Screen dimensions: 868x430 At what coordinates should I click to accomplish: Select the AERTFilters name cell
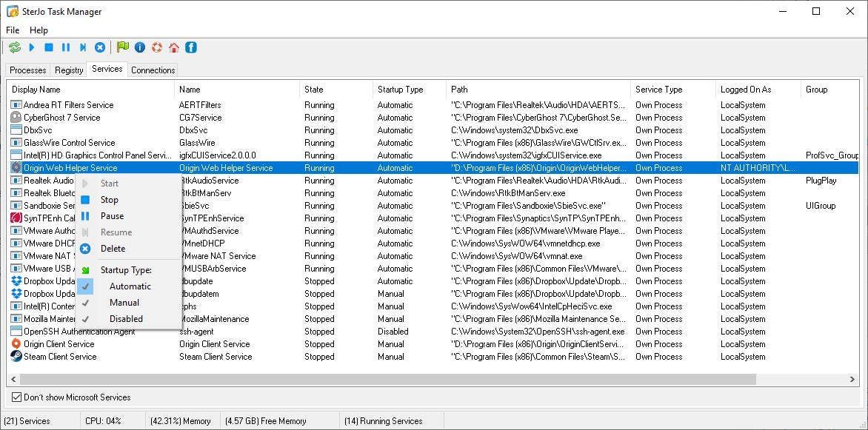pos(200,104)
